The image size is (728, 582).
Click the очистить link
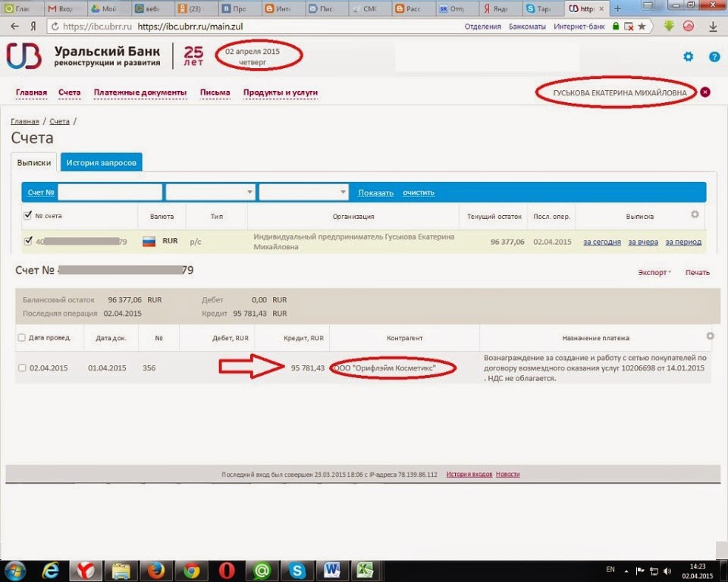[x=419, y=192]
